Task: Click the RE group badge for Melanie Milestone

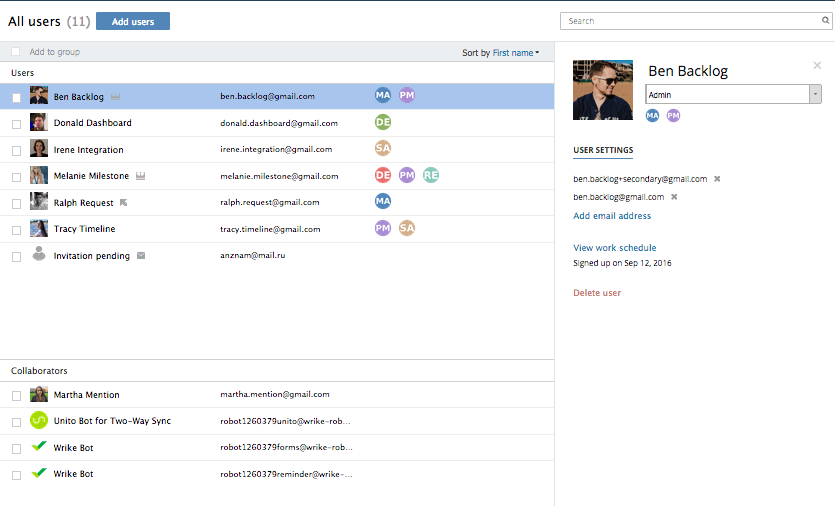Action: [431, 175]
